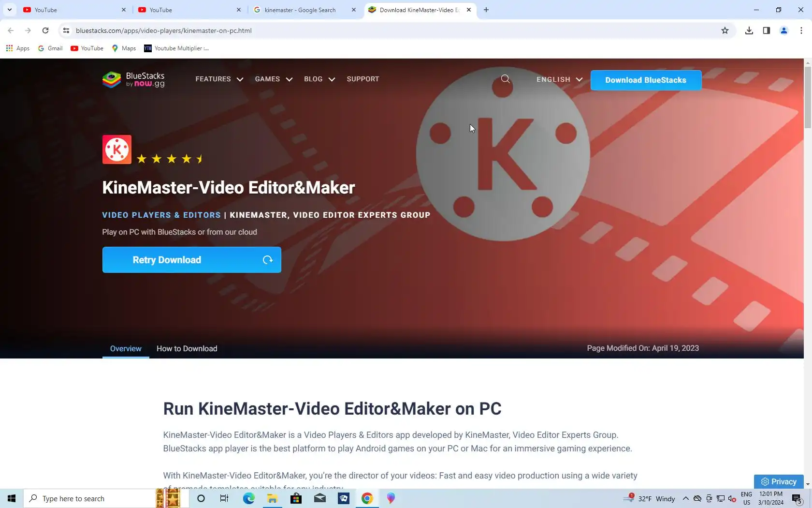
Task: Open the ENGLISH language dropdown
Action: click(x=559, y=79)
